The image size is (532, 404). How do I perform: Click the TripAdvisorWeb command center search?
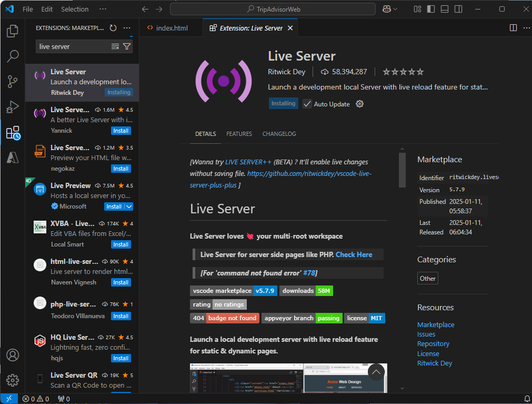[x=273, y=9]
